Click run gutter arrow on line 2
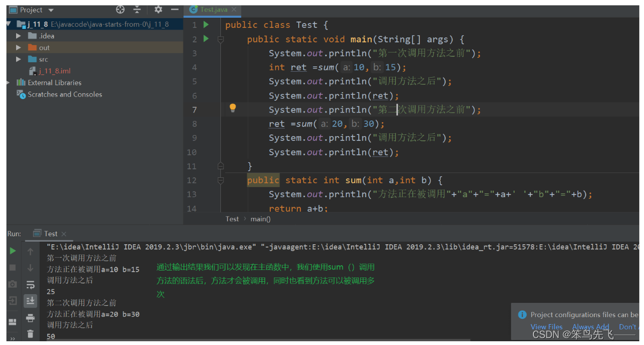Viewport: 644px width, 345px height. click(x=206, y=39)
